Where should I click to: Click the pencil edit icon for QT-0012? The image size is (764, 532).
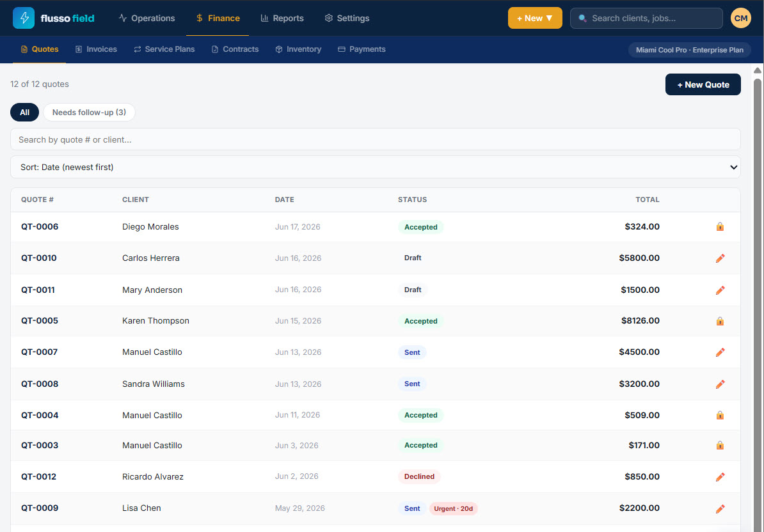720,477
